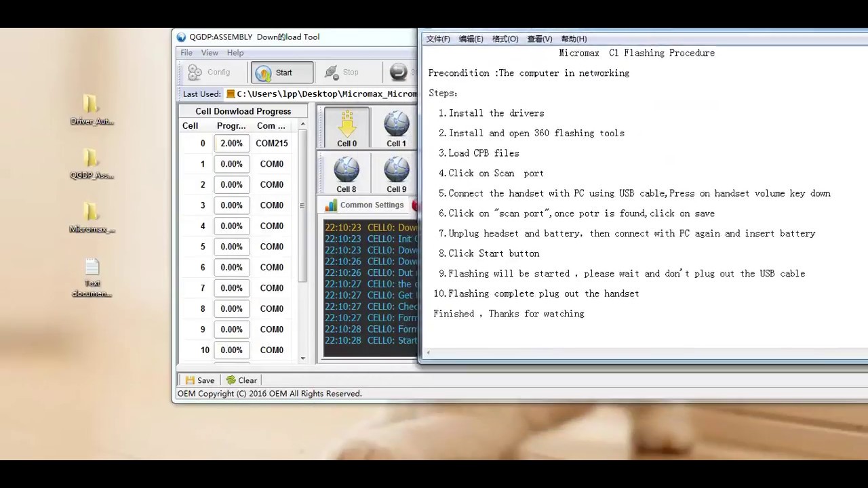Screen dimensions: 868x488
Task: Click the Com ... column header
Action: 271,126
